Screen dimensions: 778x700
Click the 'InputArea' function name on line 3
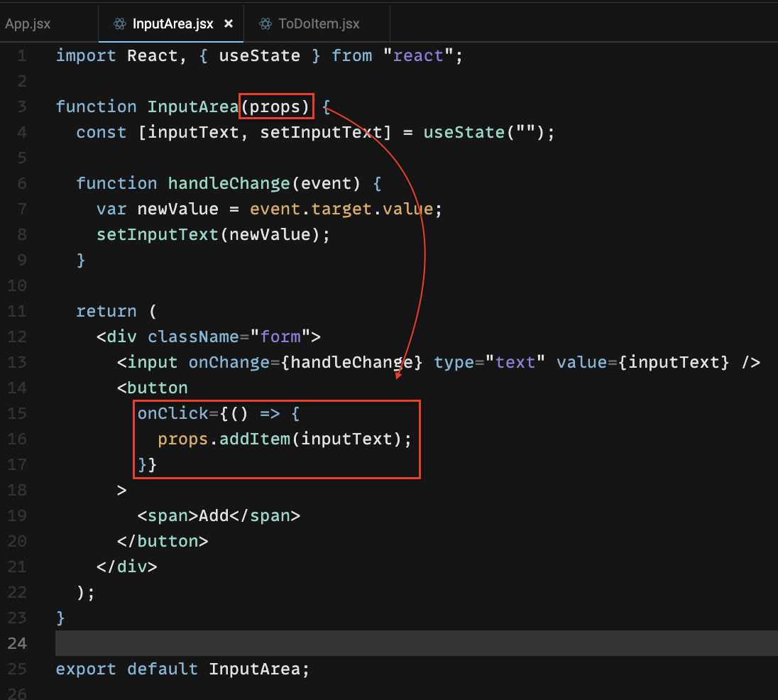pos(193,106)
